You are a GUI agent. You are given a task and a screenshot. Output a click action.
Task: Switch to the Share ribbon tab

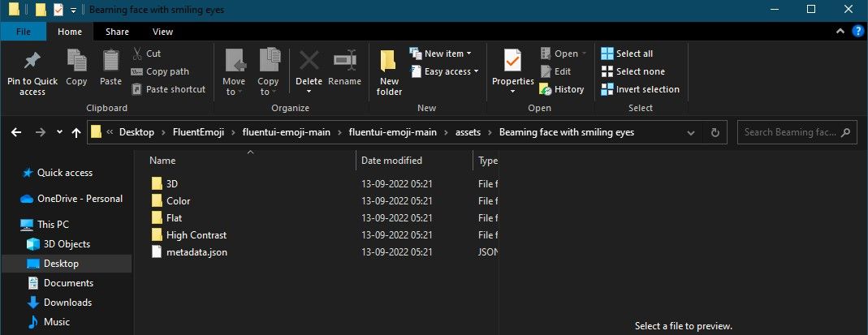pos(117,32)
